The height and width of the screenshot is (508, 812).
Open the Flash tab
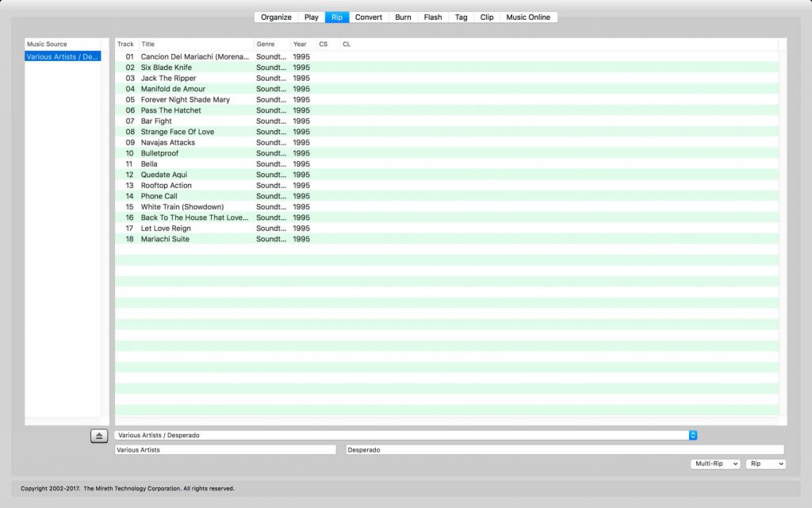pos(432,16)
